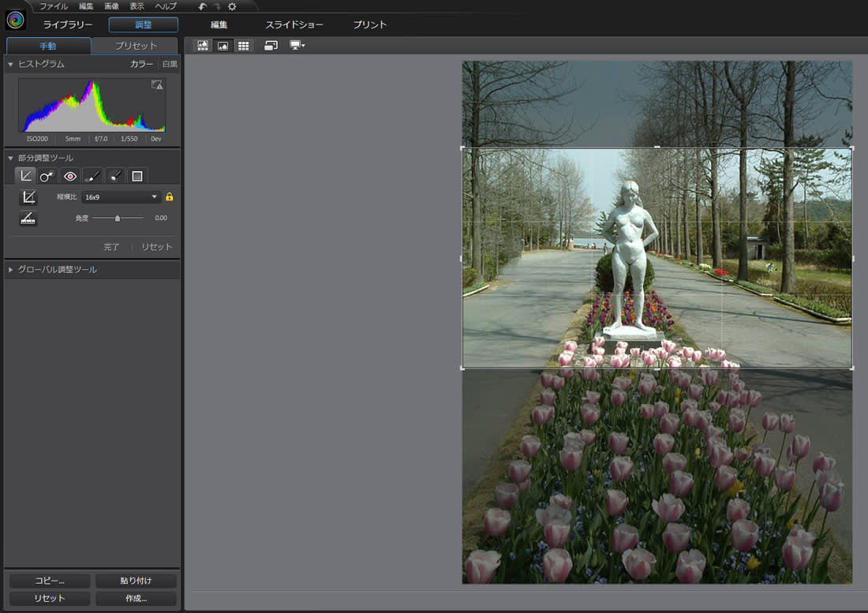Viewport: 868px width, 613px height.
Task: Collapse the ヒストグラム panel
Action: click(11, 64)
